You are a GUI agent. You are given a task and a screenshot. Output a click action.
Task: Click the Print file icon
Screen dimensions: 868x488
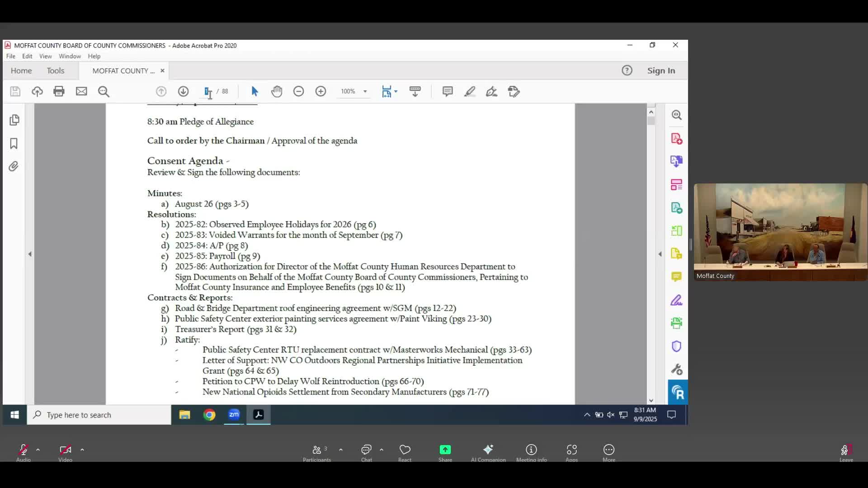click(x=59, y=91)
